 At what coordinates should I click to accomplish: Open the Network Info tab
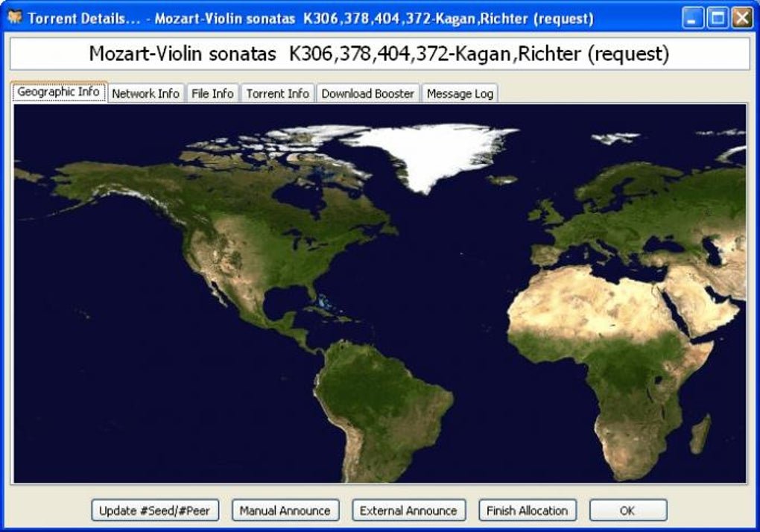(x=145, y=94)
